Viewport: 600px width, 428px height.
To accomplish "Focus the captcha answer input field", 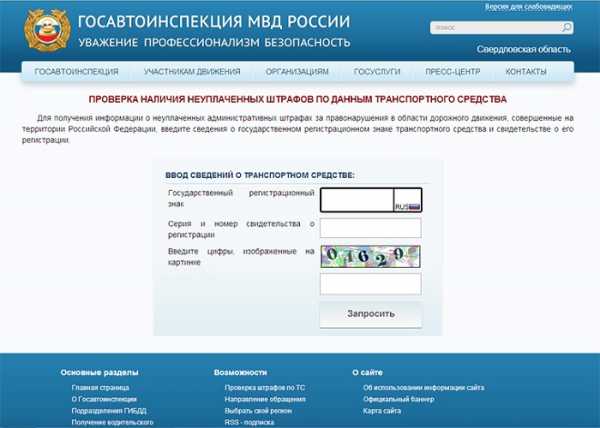I will click(x=370, y=284).
